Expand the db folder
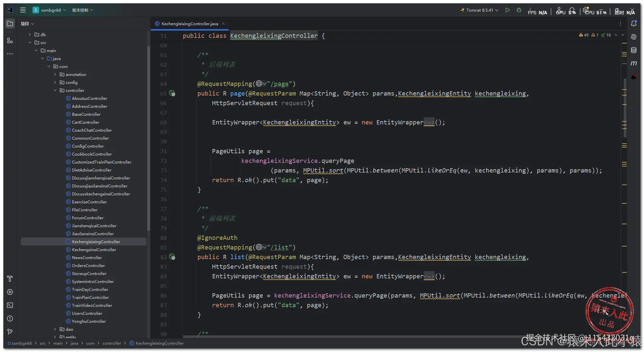Viewport: 644px width, 352px height. (x=30, y=35)
